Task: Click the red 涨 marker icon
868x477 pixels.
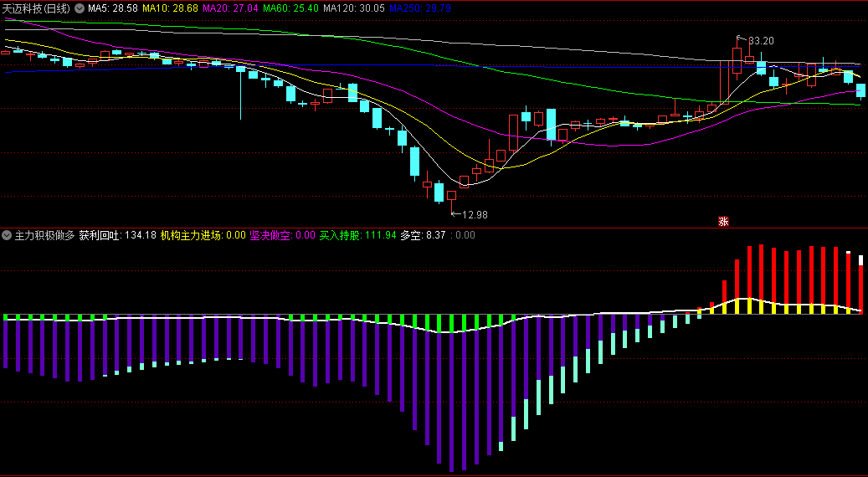Action: [x=723, y=222]
